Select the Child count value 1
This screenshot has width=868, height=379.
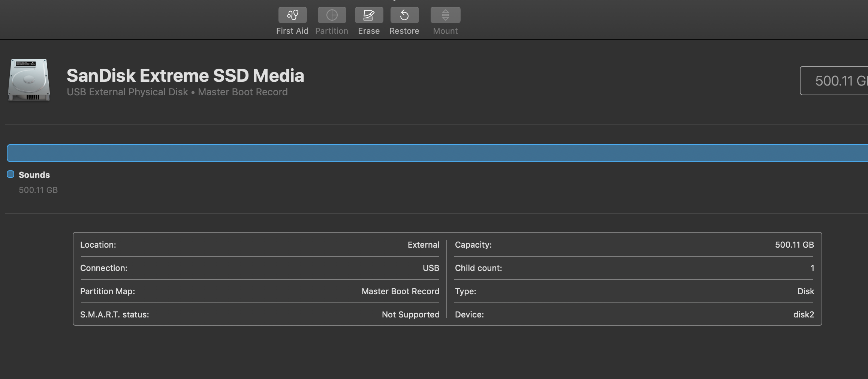click(x=812, y=268)
